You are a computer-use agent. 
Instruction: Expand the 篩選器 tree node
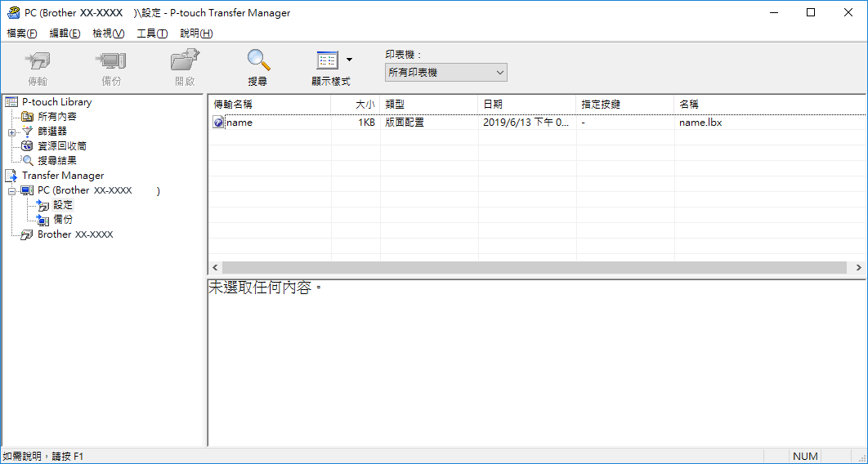coord(11,132)
